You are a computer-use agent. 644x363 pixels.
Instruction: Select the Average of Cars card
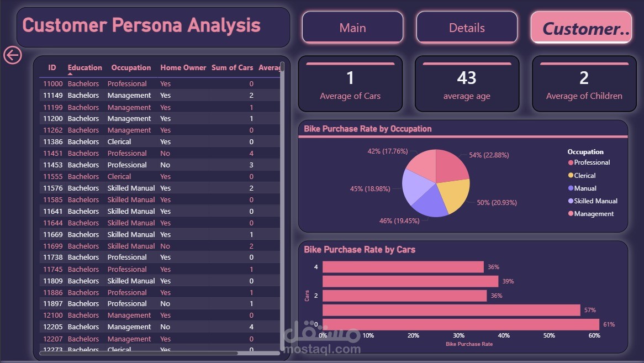click(350, 84)
